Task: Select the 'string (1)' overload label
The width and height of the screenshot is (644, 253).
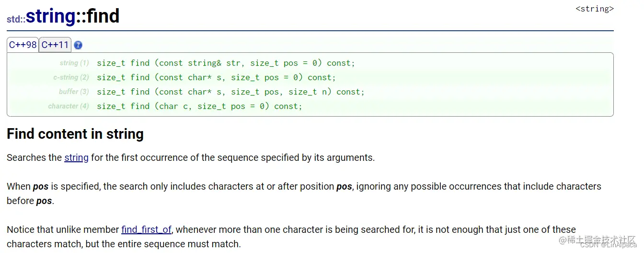Action: point(74,63)
